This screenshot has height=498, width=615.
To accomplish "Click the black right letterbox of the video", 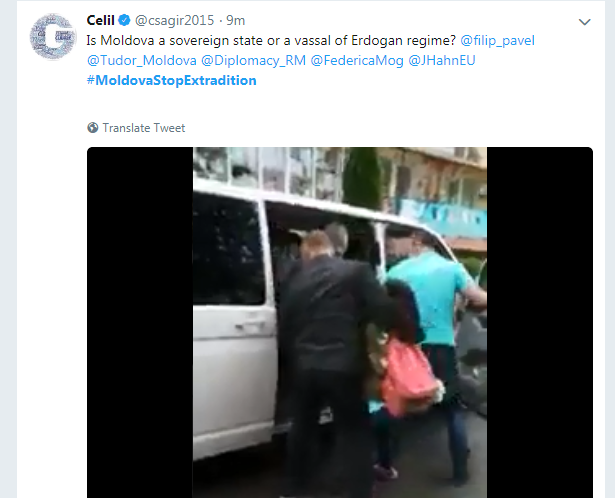I will pos(540,322).
